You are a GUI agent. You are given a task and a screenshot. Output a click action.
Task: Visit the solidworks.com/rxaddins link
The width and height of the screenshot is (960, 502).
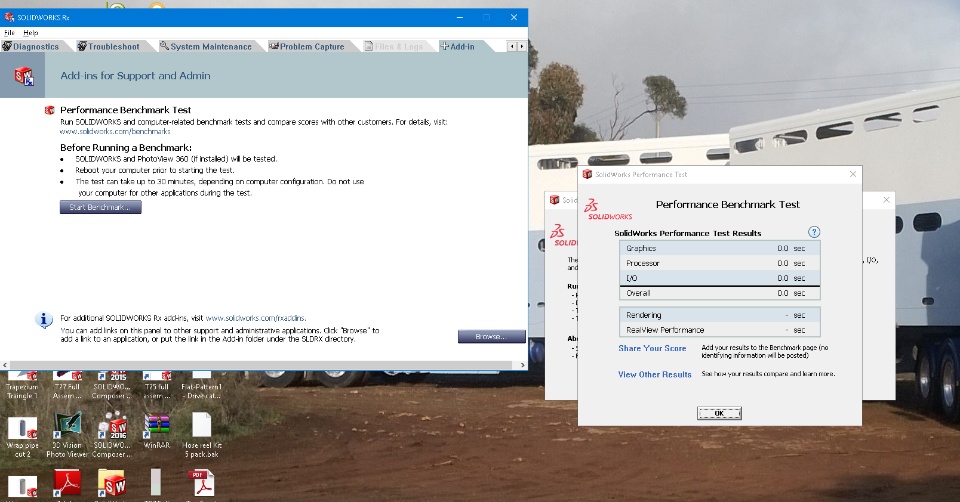(255, 318)
